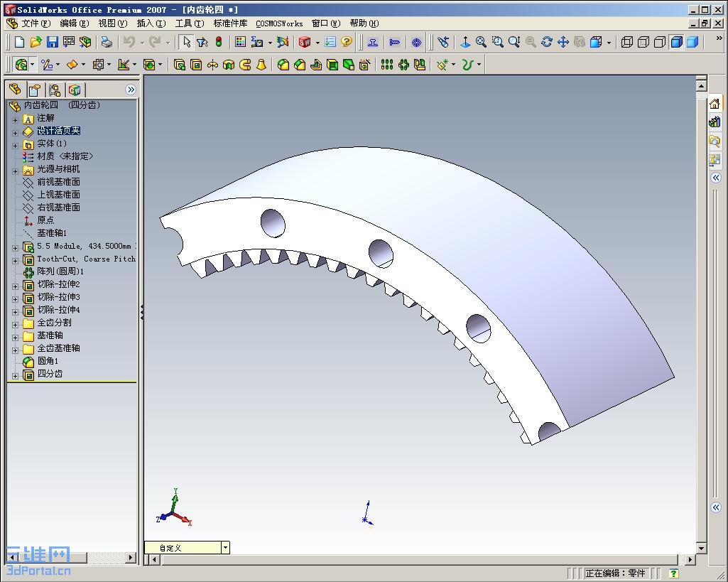Click the Previous View icon
728x582 pixels.
(443, 42)
